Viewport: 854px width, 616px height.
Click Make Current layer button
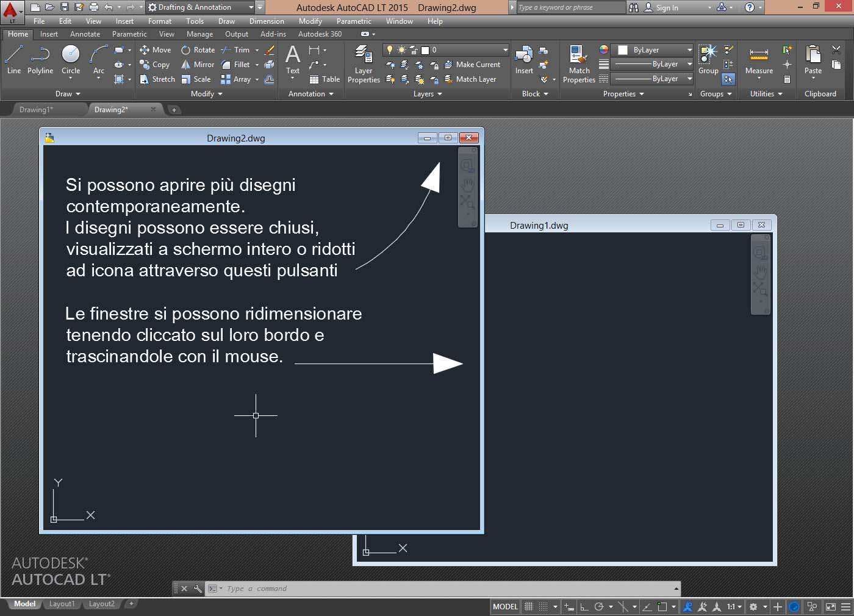[x=472, y=65]
